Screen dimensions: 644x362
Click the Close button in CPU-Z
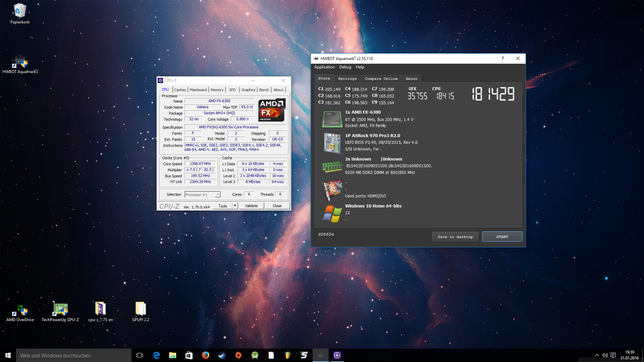click(277, 206)
